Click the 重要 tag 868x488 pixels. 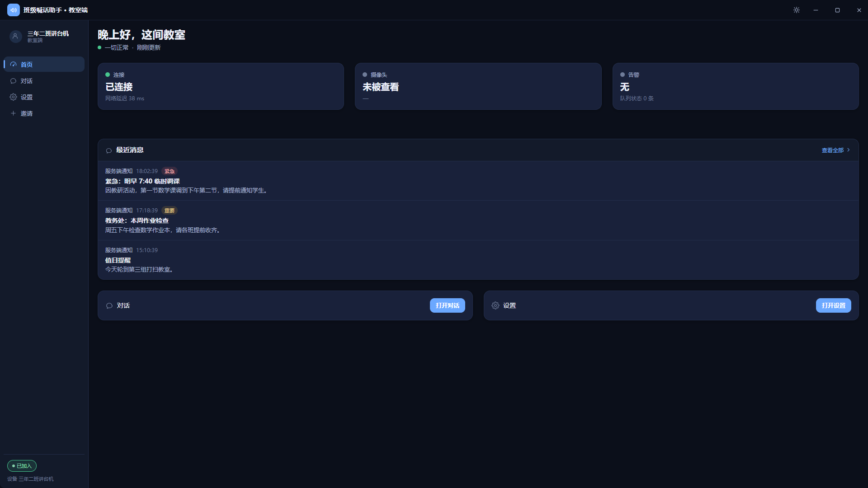point(170,211)
